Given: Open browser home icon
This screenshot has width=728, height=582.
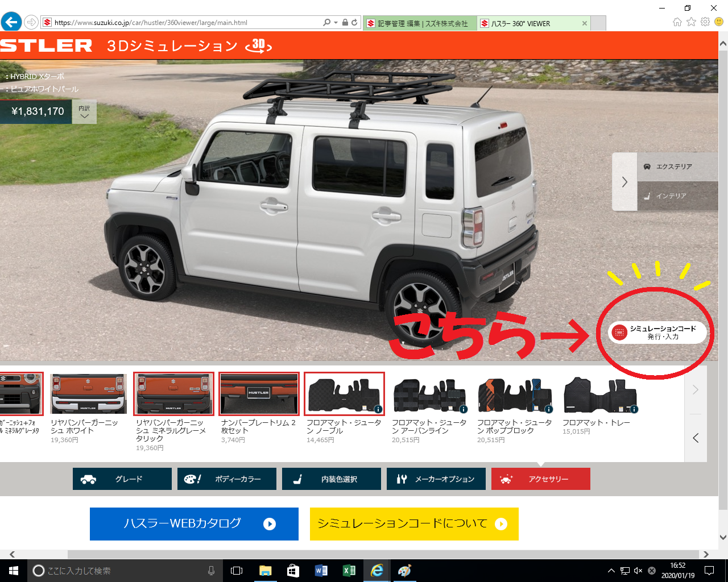Looking at the screenshot, I should click(x=677, y=22).
